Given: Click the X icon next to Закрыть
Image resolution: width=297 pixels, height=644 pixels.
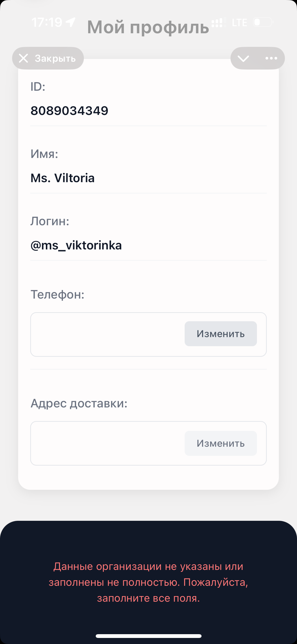Looking at the screenshot, I should pos(23,58).
